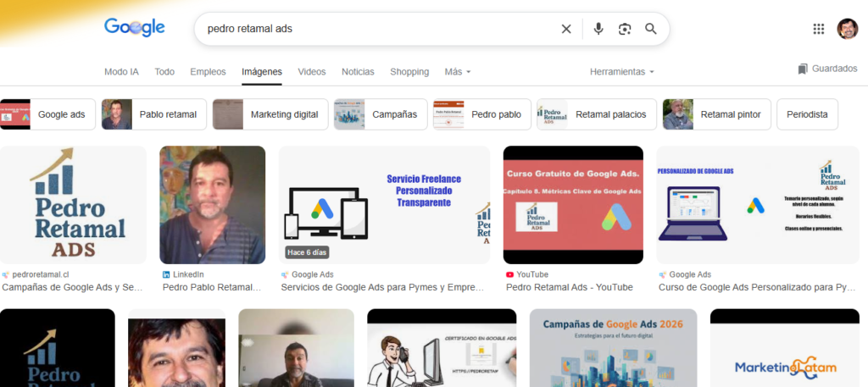Filter by the Marketing digital chip
The image size is (868, 387).
pos(270,114)
